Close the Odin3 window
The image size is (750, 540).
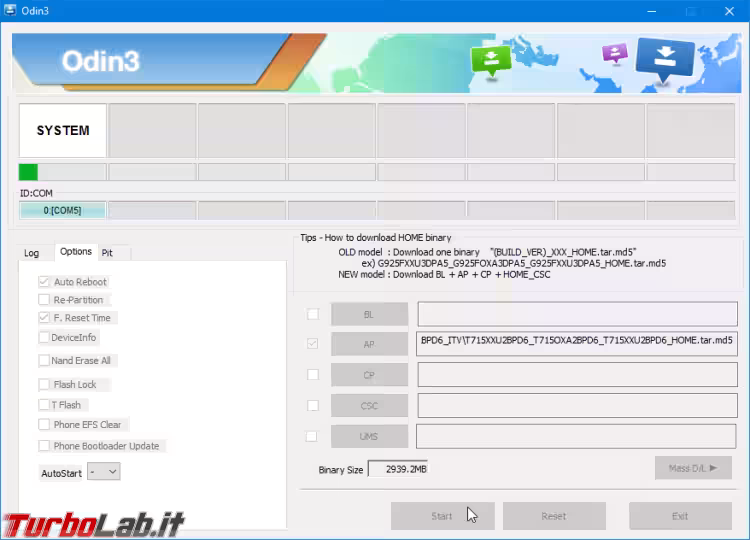point(729,11)
